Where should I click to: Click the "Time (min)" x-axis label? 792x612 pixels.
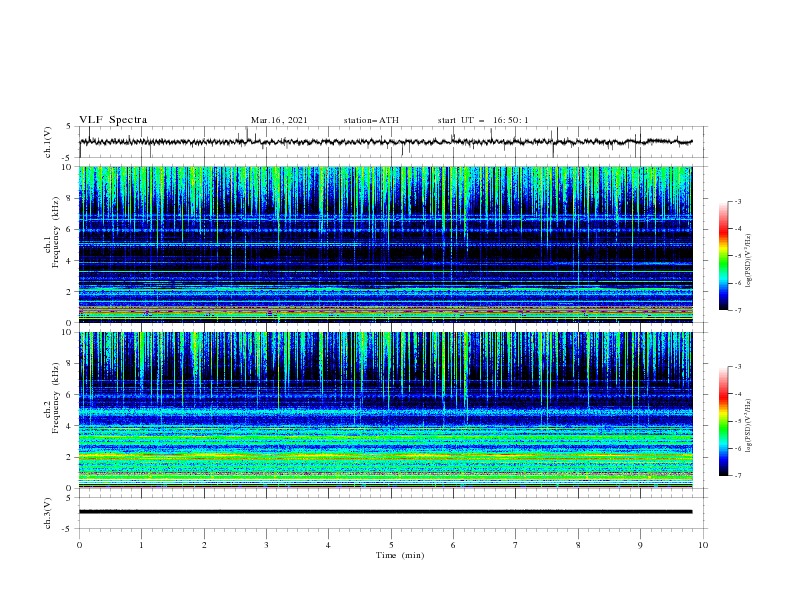point(400,555)
